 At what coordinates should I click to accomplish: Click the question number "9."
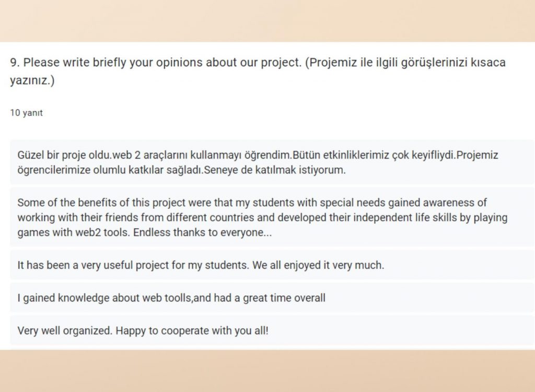click(x=15, y=63)
